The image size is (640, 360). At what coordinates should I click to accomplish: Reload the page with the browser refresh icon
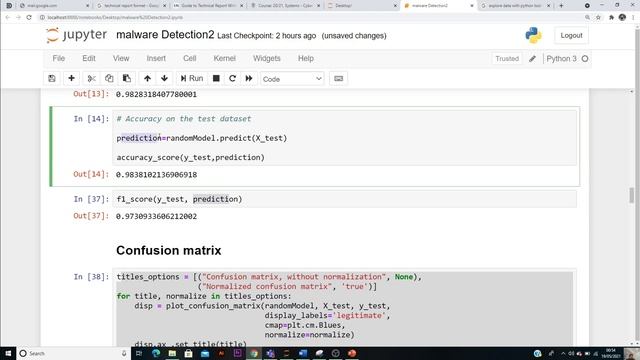pyautogui.click(x=29, y=18)
